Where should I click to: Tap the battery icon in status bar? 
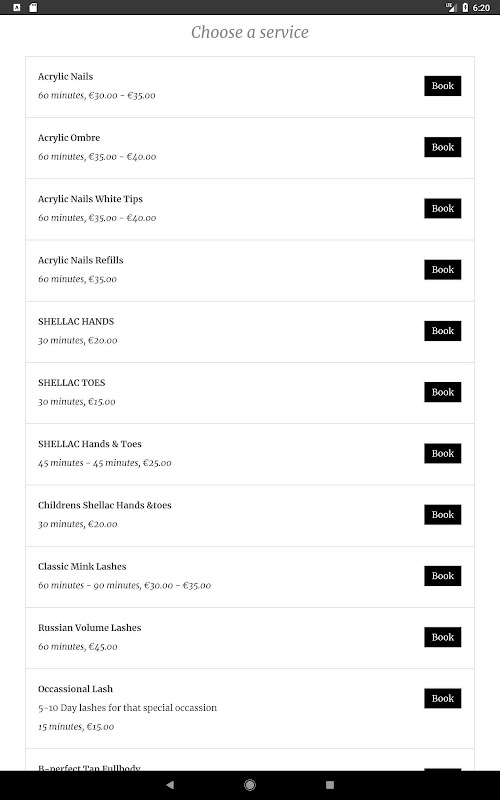click(465, 8)
